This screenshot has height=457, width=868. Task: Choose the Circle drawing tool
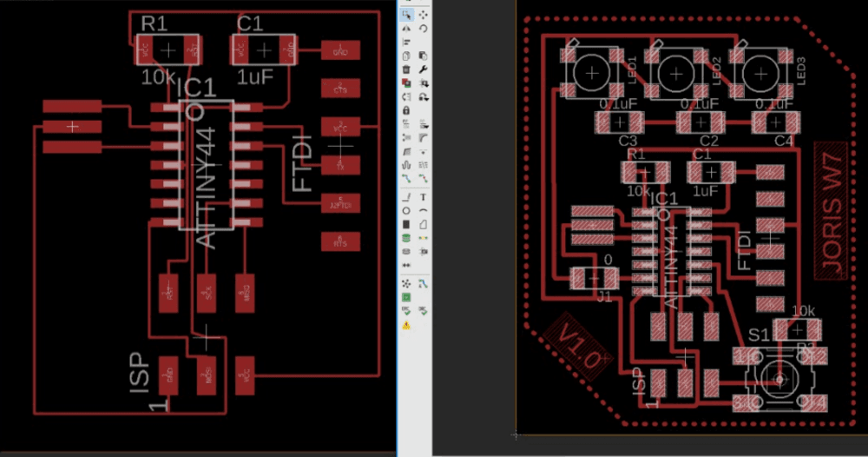pos(406,211)
